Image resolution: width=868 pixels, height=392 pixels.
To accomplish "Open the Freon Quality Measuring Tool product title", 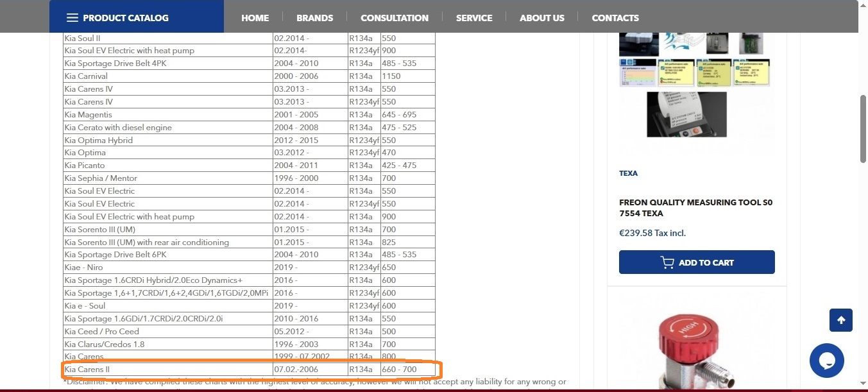I will [x=696, y=208].
